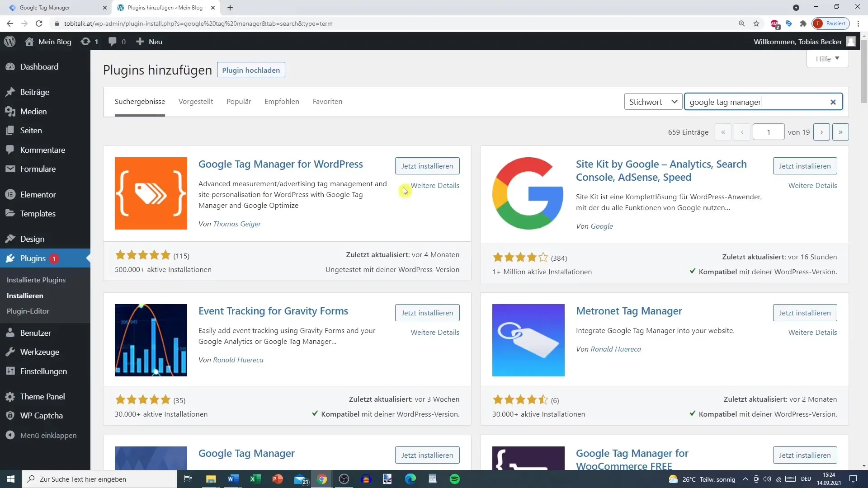Open the Stichwort search type dropdown
Screen dimensions: 868x488
click(x=653, y=102)
